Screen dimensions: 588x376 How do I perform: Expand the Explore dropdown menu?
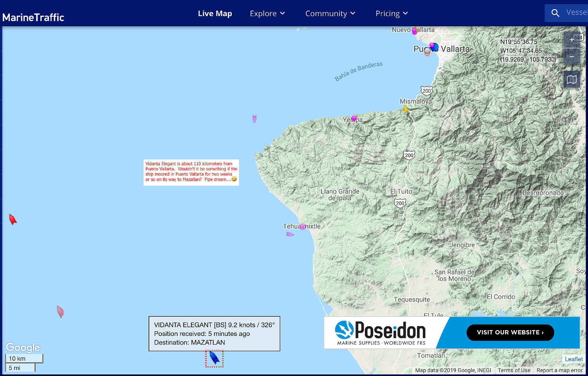pos(267,13)
